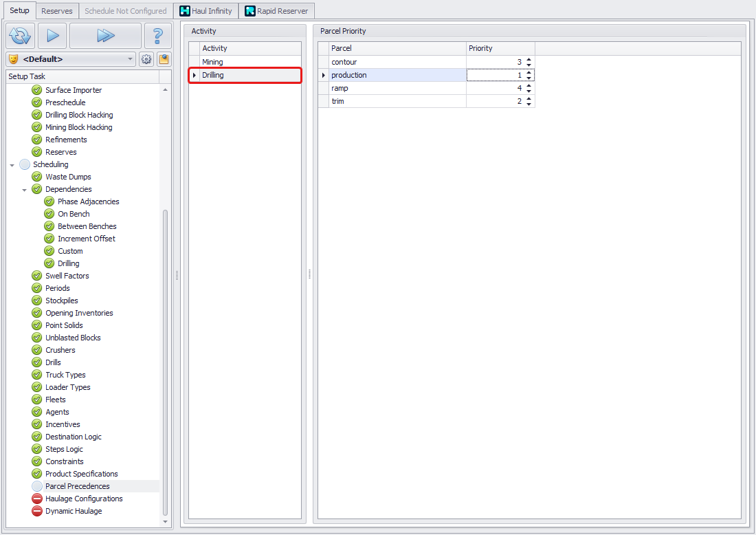Screen dimensions: 756x535
Task: Click the pinned note icon beside the gear
Action: pos(164,59)
